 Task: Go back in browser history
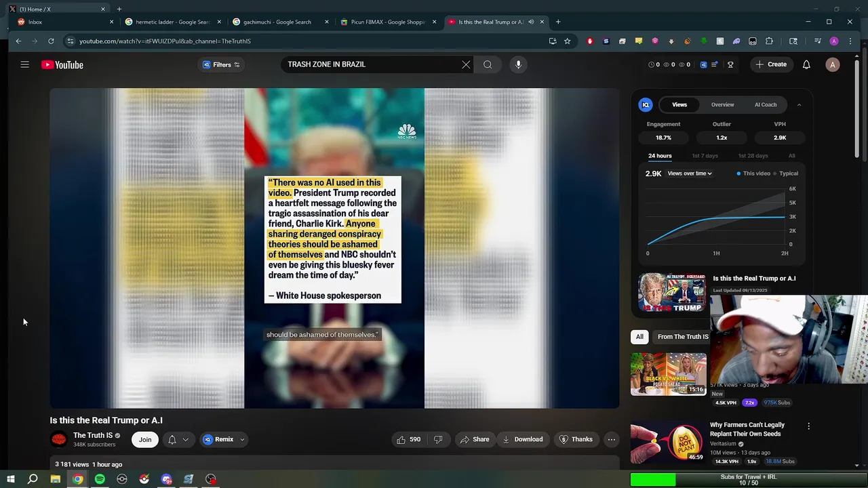[x=18, y=41]
